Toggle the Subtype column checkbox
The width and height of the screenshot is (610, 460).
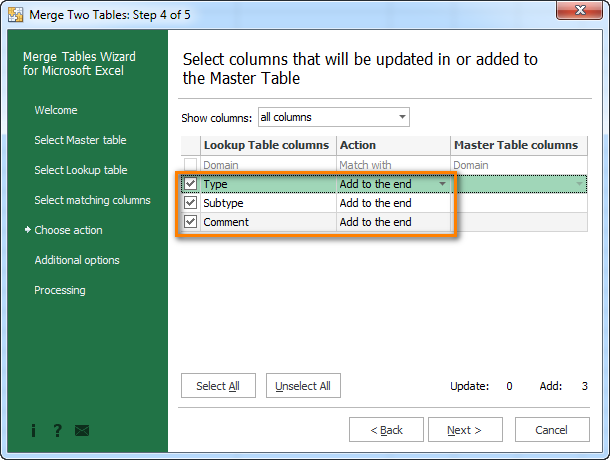click(x=191, y=203)
